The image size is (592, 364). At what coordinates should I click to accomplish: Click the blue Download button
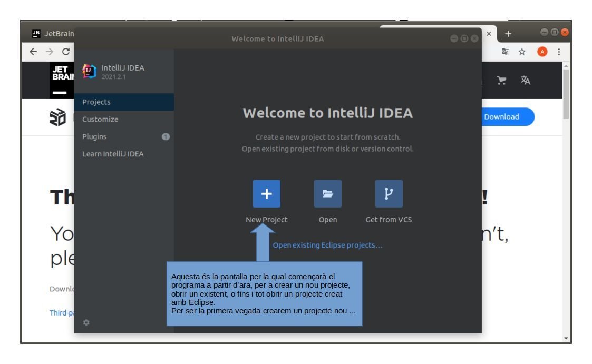point(508,117)
